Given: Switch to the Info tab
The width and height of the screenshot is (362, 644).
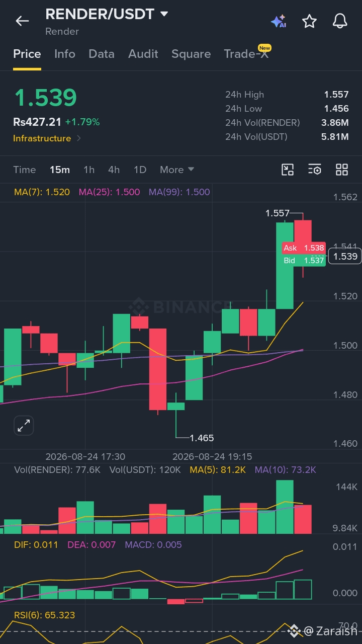Looking at the screenshot, I should click(x=65, y=54).
